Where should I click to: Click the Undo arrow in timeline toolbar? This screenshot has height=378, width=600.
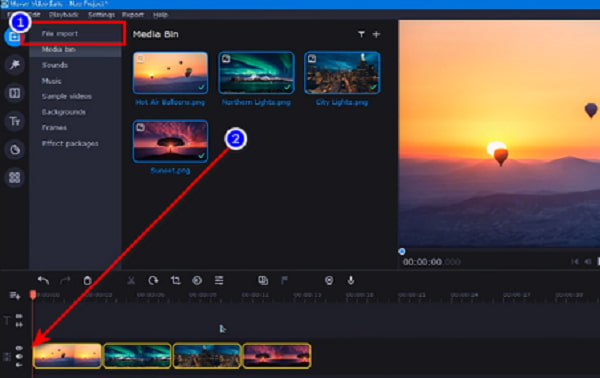click(43, 280)
